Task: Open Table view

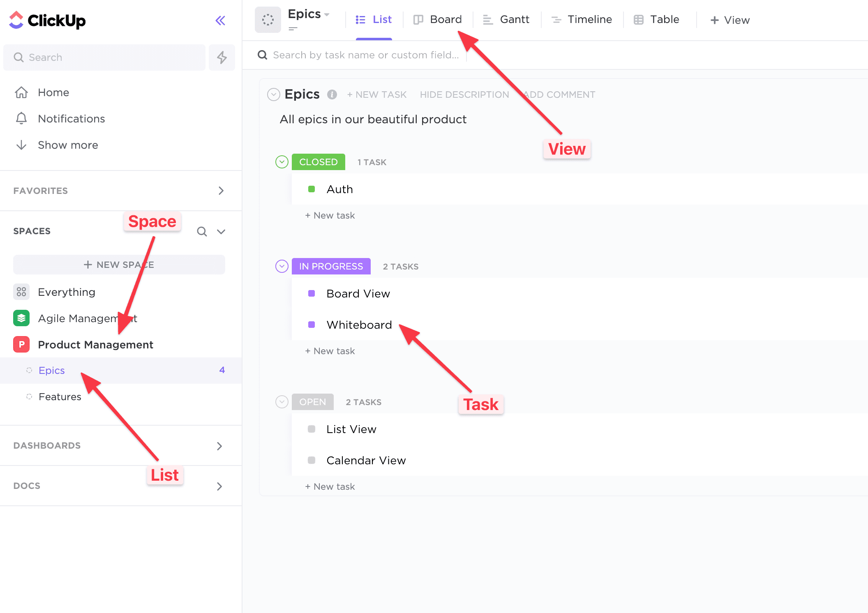Action: 638,19
